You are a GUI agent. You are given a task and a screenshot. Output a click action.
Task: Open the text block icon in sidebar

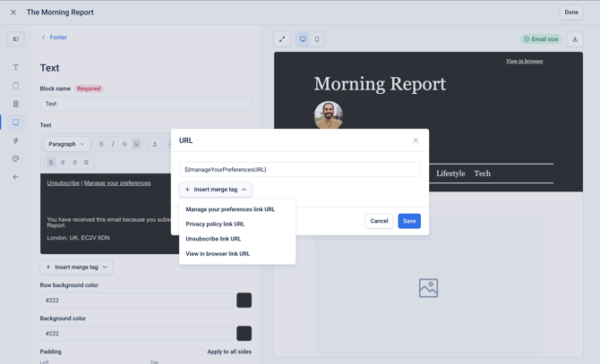click(x=16, y=67)
